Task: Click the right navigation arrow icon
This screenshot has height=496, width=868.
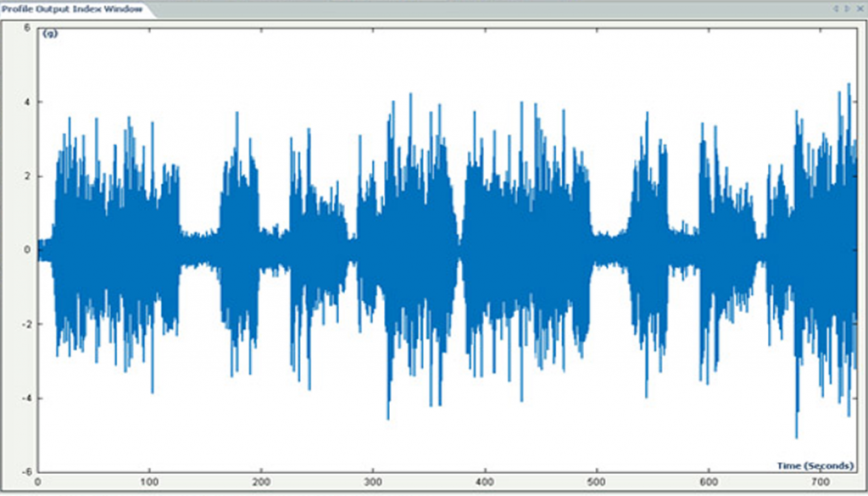Action: [x=846, y=8]
